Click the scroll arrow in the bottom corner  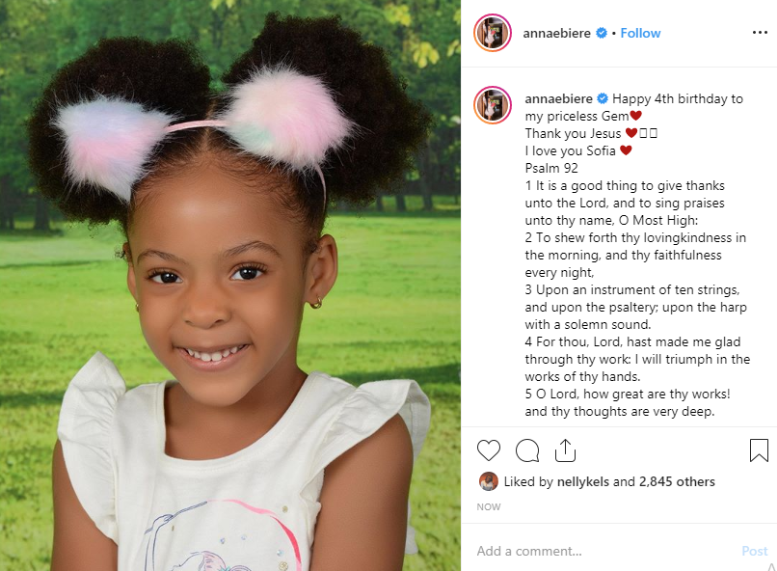pos(772,567)
